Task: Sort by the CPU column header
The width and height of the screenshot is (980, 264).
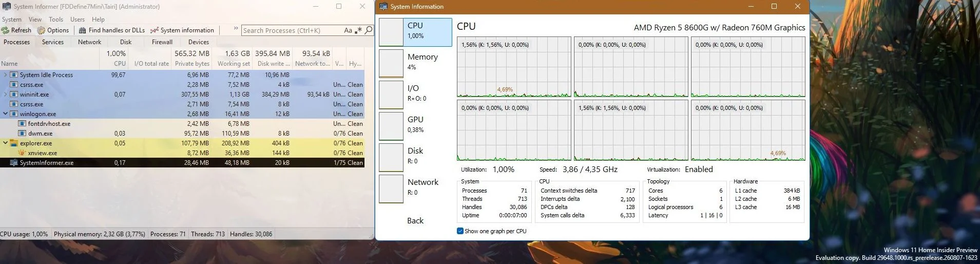Action: point(120,64)
